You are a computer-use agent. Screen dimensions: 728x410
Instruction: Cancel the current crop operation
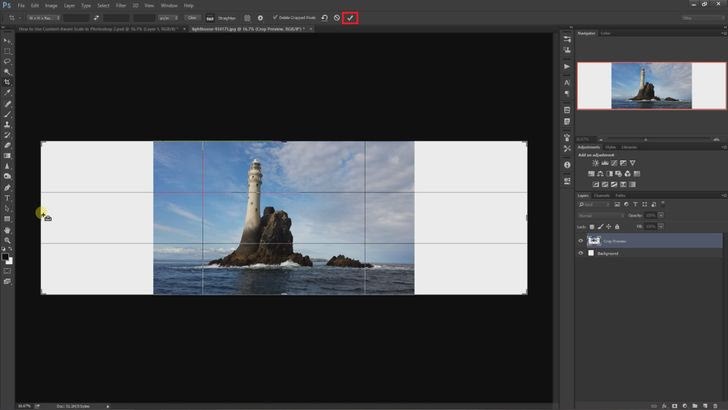(x=337, y=17)
